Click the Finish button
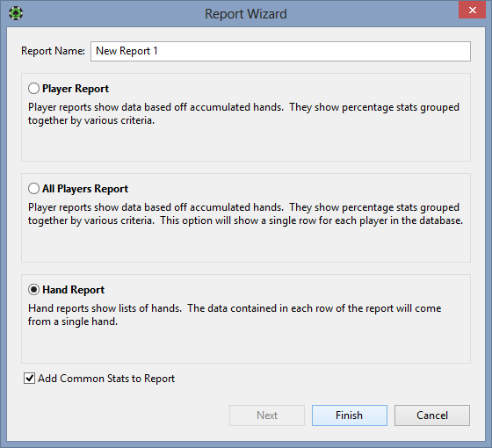This screenshot has width=492, height=448. pos(350,415)
